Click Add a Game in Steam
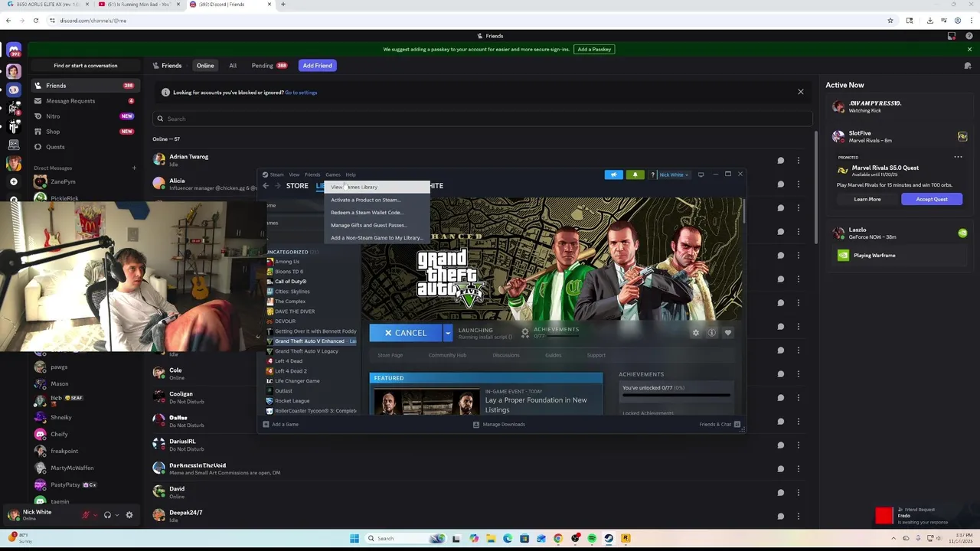This screenshot has width=980, height=551. (x=281, y=424)
